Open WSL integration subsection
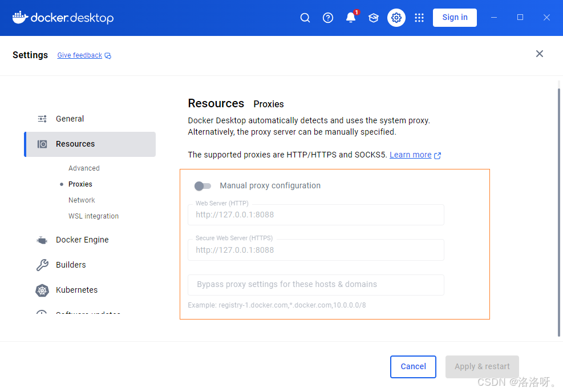Image resolution: width=563 pixels, height=392 pixels. [x=94, y=216]
